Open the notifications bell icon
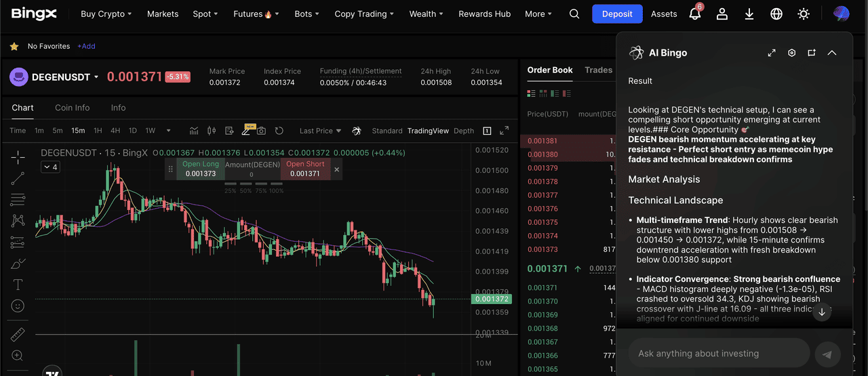Image resolution: width=868 pixels, height=376 pixels. [x=694, y=14]
